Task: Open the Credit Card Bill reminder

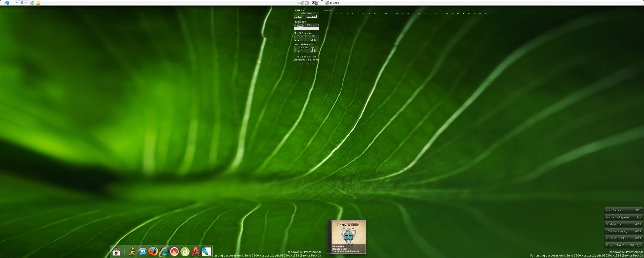Action: pyautogui.click(x=623, y=238)
